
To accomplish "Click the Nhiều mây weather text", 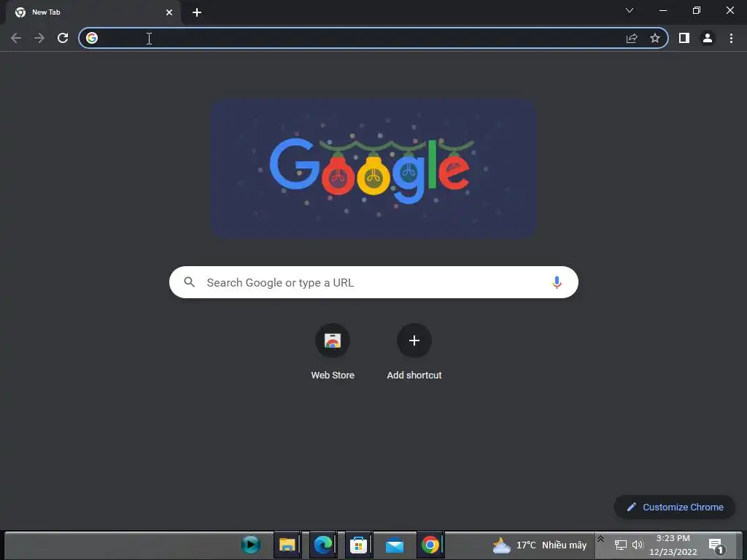I will (564, 545).
